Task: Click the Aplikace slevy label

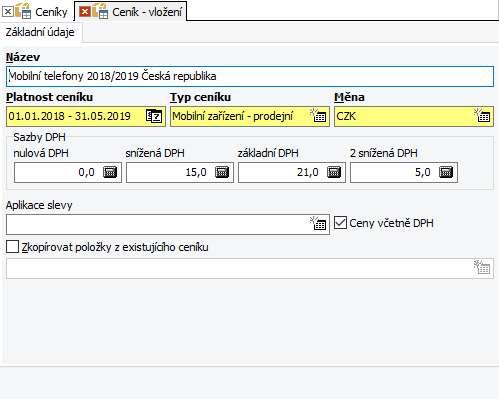Action: 39,205
